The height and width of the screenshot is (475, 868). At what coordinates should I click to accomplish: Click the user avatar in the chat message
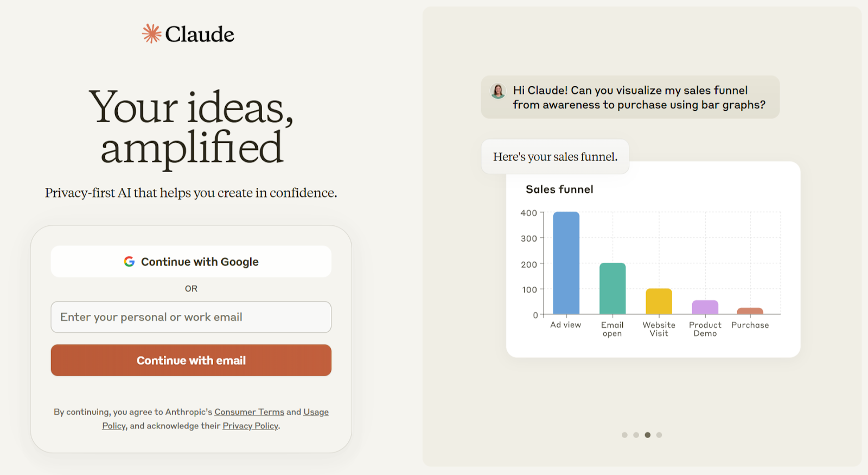coord(498,91)
